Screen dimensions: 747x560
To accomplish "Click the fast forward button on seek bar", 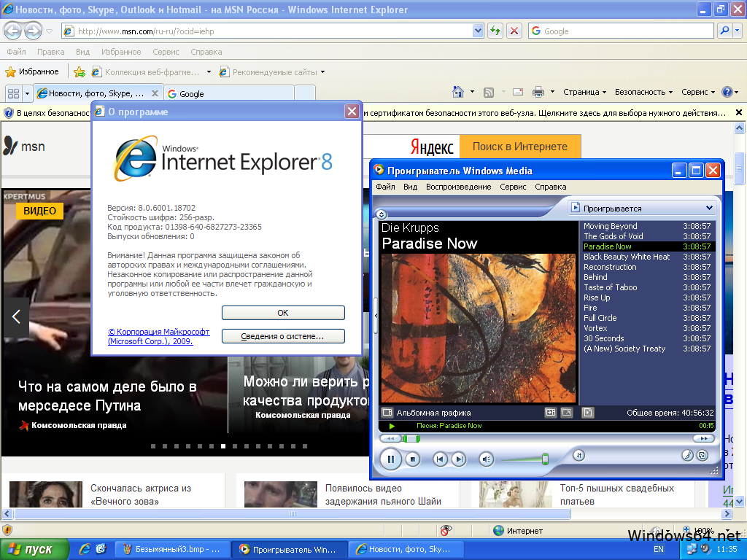I will tap(703, 438).
